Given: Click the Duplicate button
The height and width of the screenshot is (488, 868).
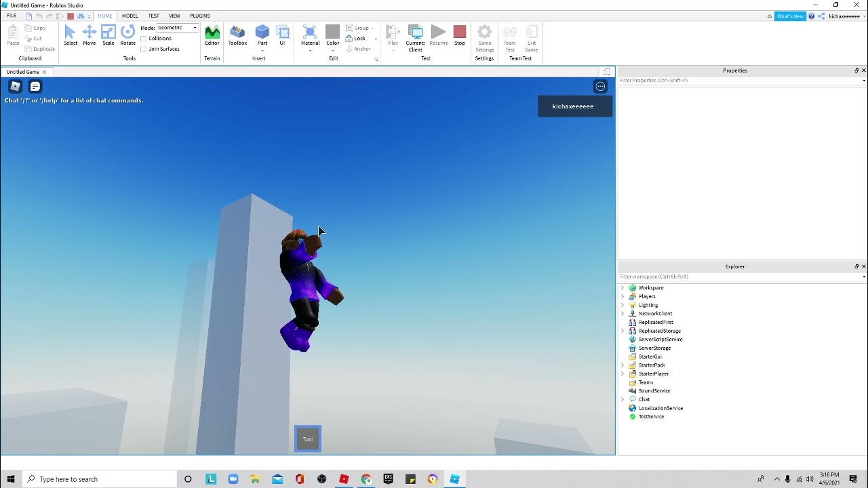Looking at the screenshot, I should (40, 49).
